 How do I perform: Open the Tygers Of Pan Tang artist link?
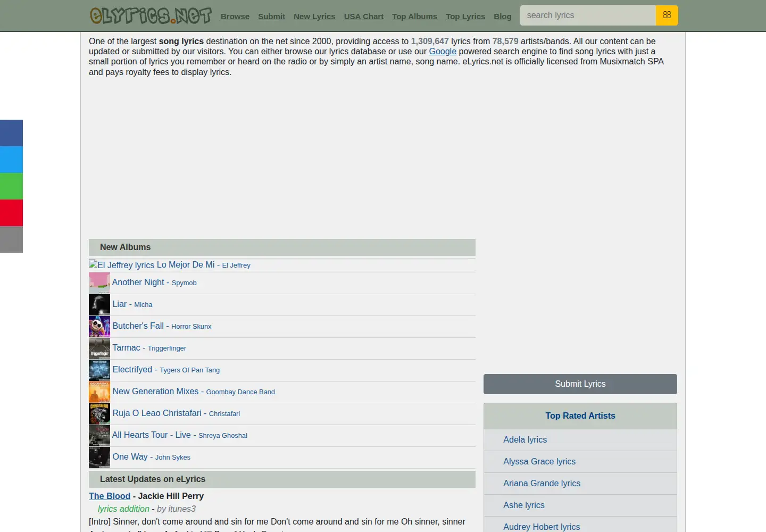pos(189,370)
